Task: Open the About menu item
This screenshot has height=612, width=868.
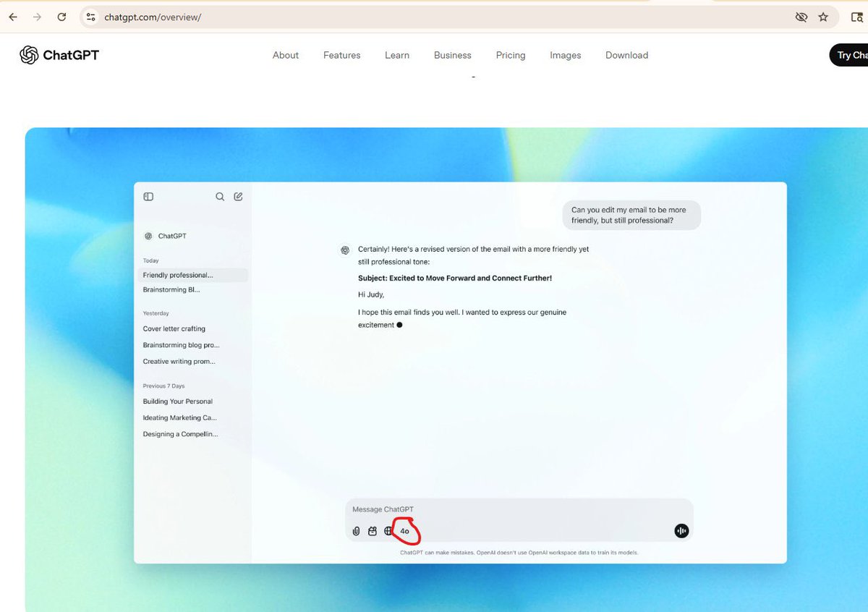Action: 286,55
